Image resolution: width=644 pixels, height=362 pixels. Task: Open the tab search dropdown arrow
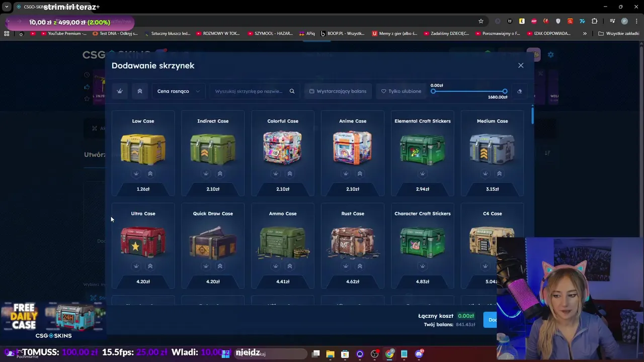(x=7, y=7)
